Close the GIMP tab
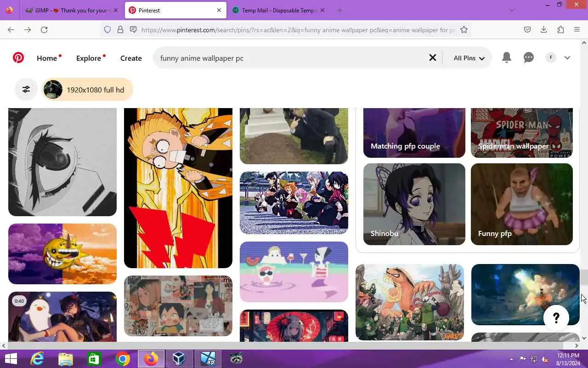Screen dimensions: 588x368 [115, 10]
